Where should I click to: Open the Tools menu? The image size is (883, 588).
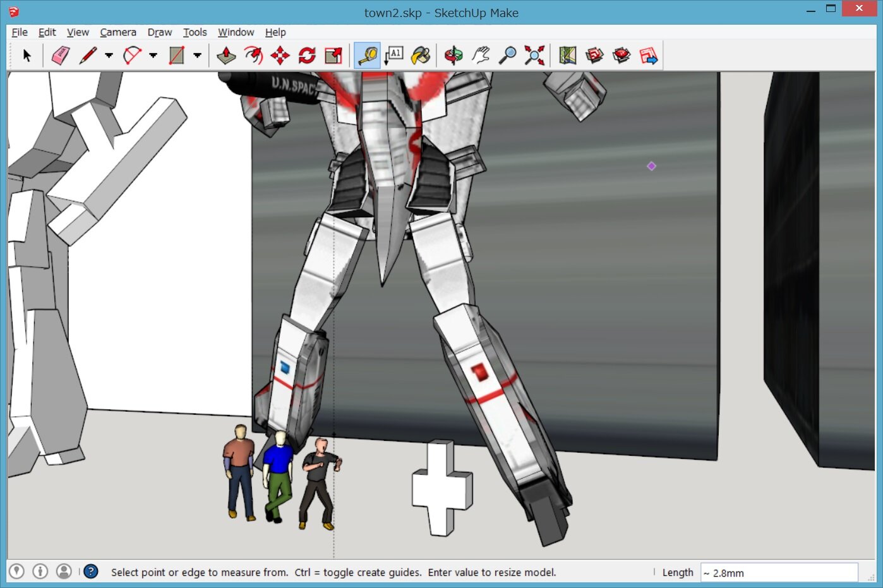pos(195,32)
